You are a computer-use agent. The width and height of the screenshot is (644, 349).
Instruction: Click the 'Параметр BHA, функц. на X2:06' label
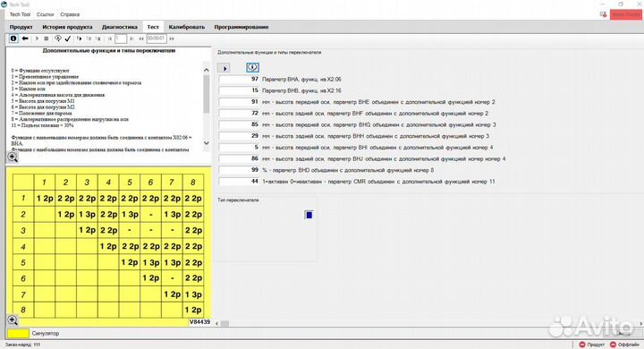301,80
